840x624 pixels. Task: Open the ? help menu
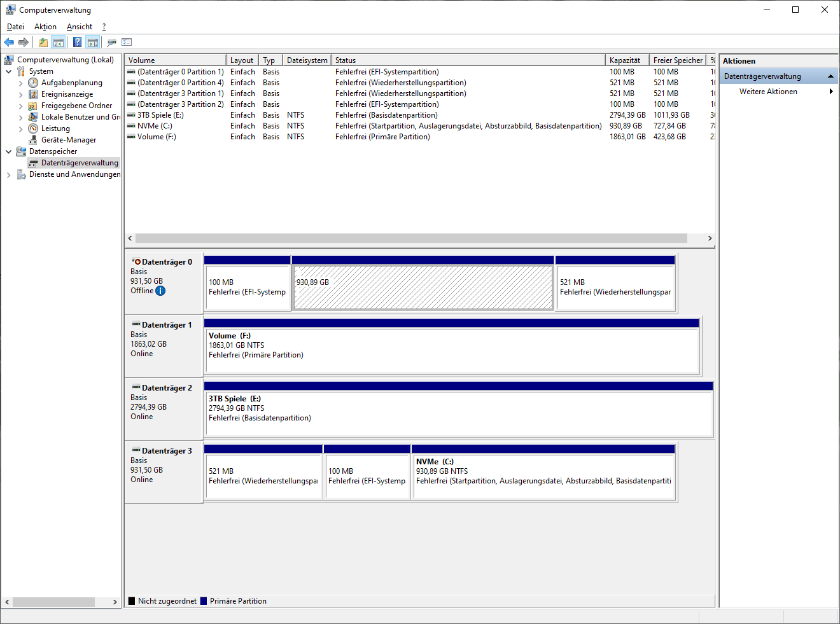pos(104,27)
